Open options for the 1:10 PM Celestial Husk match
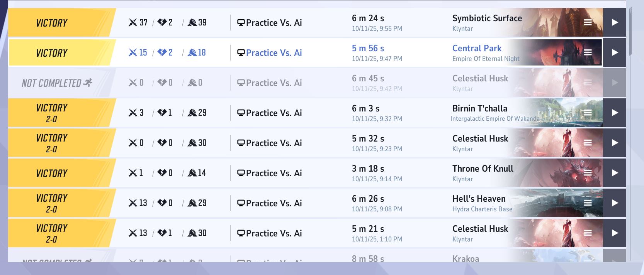 pyautogui.click(x=588, y=233)
